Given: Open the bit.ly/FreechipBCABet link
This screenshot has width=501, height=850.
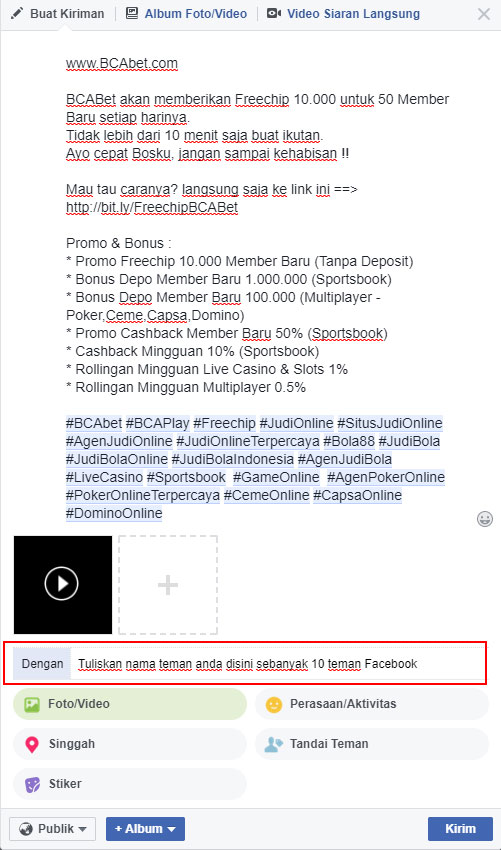Looking at the screenshot, I should click(152, 208).
